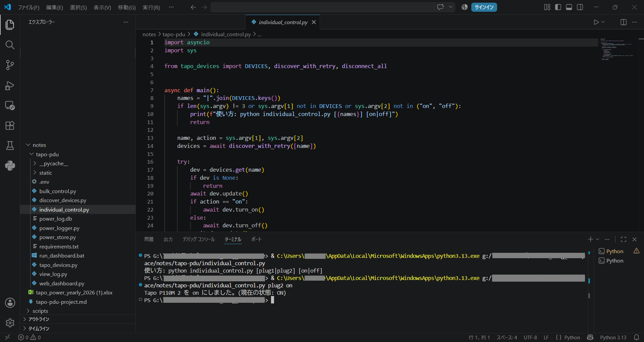Open the Copilot chat dropdown arrow
The width and height of the screenshot is (644, 342).
pos(450,7)
